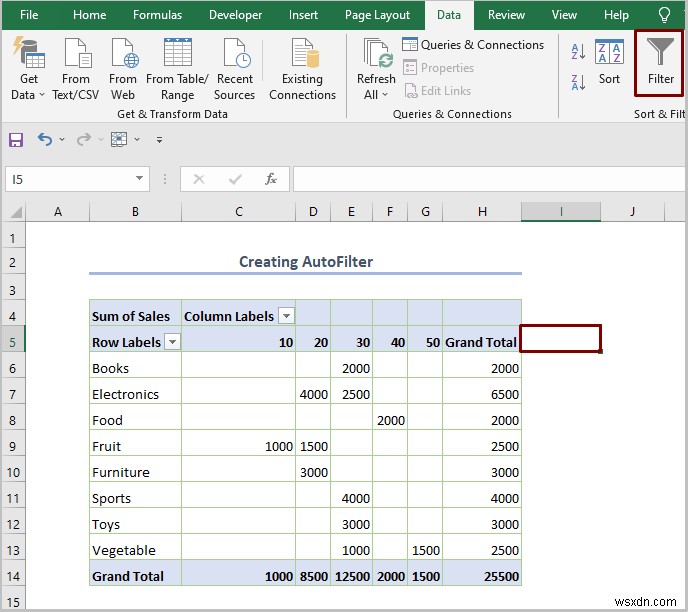Sort Z to A descending
This screenshot has height=612, width=688.
(x=578, y=82)
